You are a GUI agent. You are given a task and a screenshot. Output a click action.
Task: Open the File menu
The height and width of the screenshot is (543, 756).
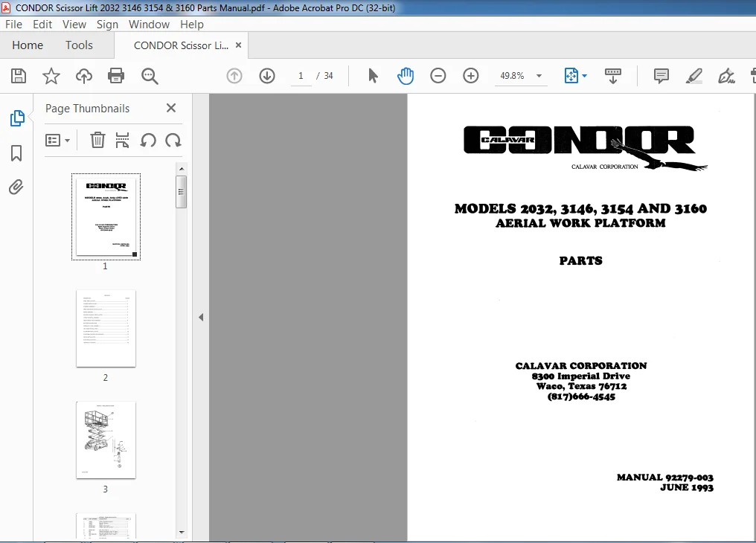pyautogui.click(x=13, y=24)
